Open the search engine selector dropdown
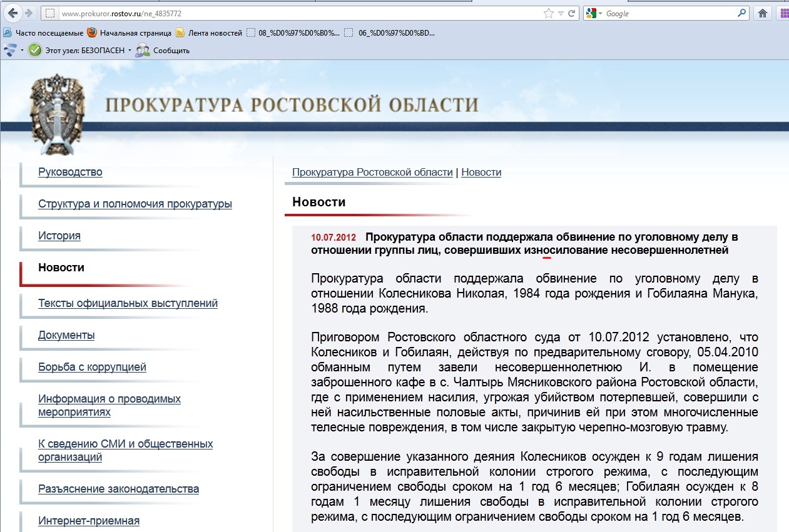The image size is (789, 532). [594, 13]
